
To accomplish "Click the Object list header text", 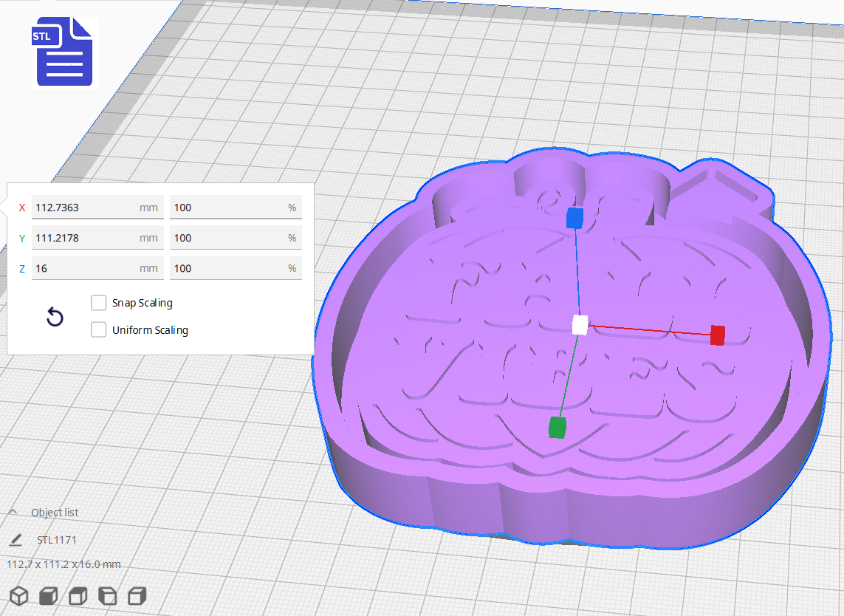I will tap(55, 512).
